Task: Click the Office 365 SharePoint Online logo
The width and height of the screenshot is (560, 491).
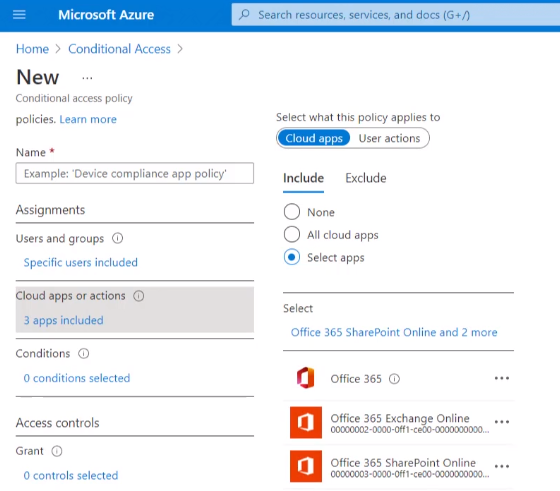Action: 306,466
